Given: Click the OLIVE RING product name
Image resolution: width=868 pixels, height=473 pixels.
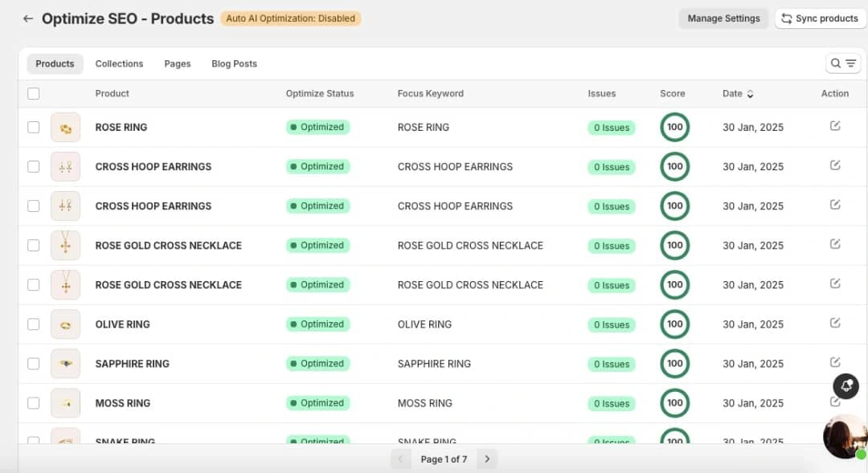Looking at the screenshot, I should tap(122, 324).
